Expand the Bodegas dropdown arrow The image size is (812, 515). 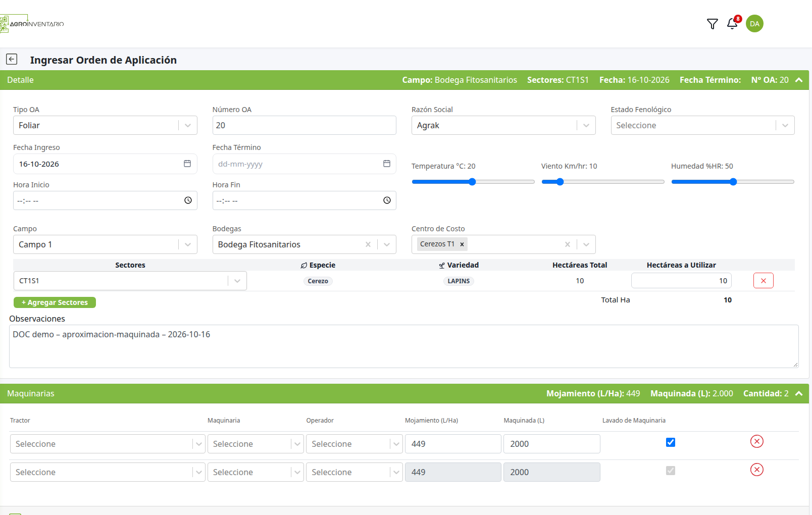(387, 244)
